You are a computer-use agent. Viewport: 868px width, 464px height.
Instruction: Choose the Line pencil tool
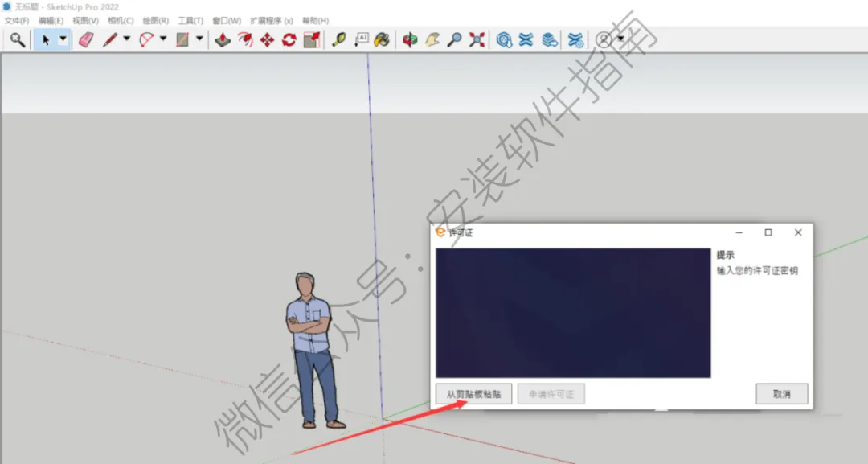pos(110,40)
